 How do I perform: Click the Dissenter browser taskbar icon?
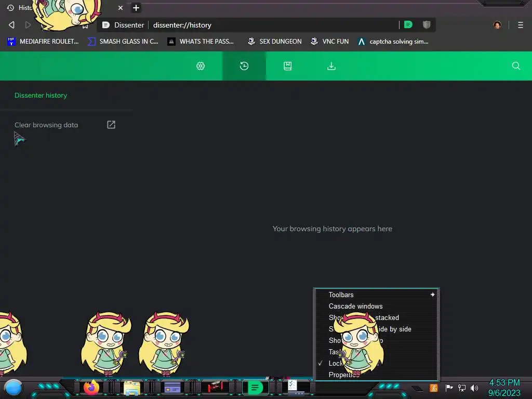[x=256, y=388]
